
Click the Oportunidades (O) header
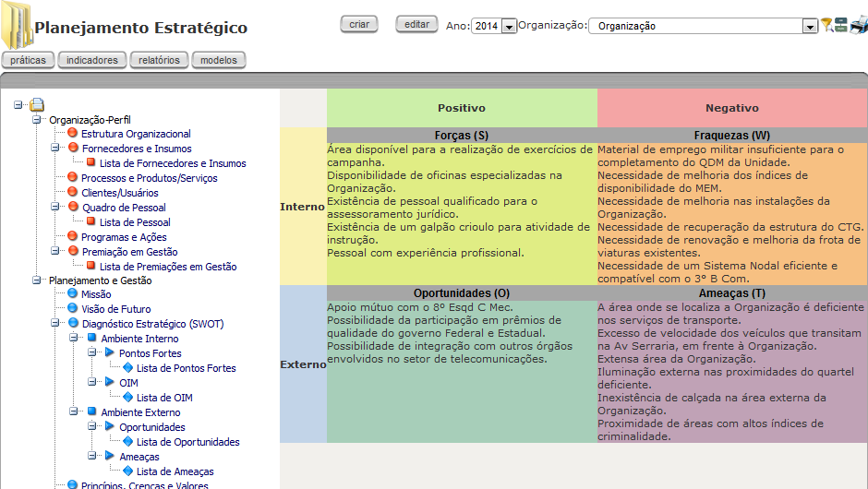462,292
